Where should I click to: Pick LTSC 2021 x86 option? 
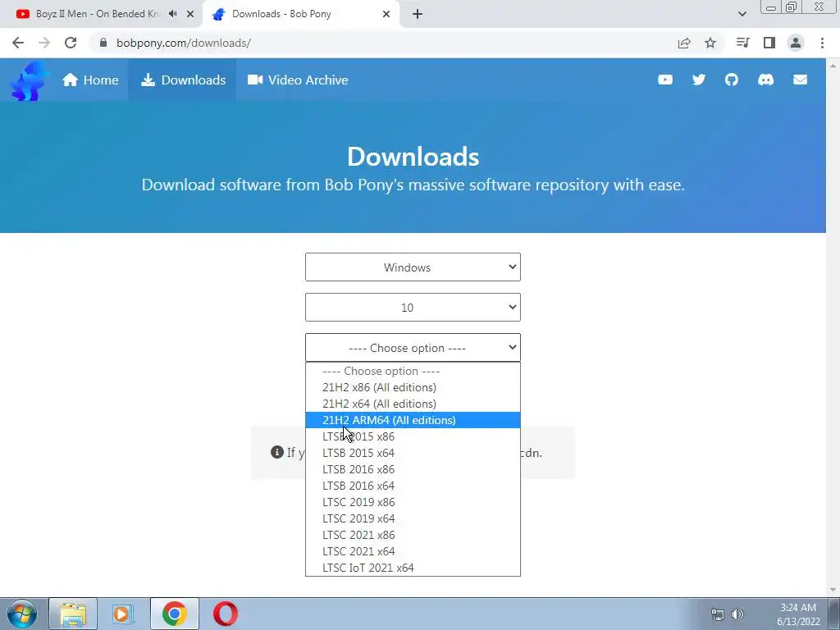point(413,535)
